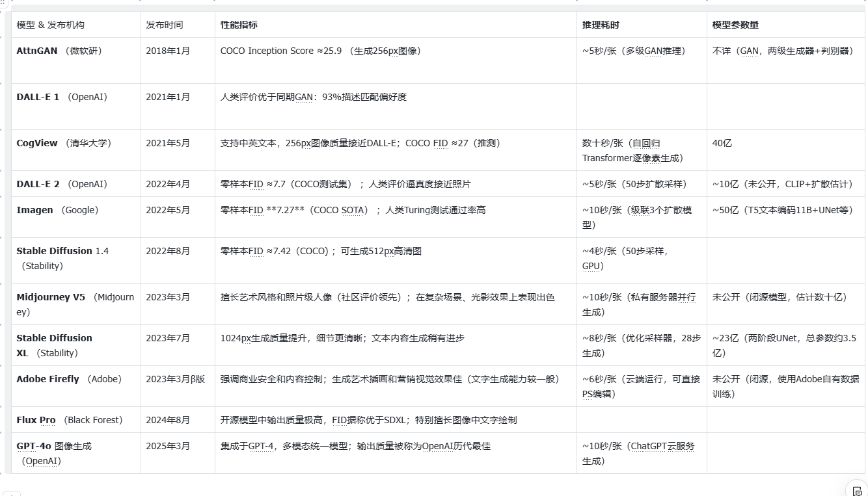Click '~50亿（T5文本编码11B+UNet等）' cell
Viewport: 868px width, 496px height.
coord(786,217)
